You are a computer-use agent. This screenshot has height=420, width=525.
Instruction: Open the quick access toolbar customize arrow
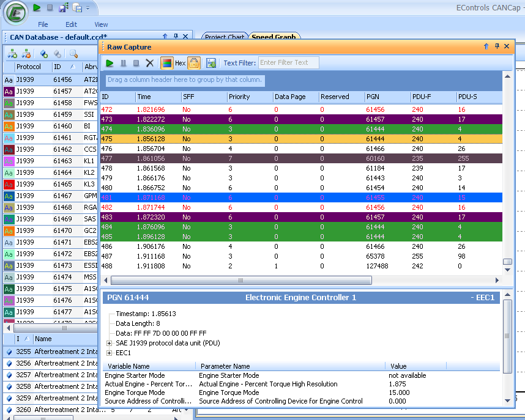(x=87, y=8)
